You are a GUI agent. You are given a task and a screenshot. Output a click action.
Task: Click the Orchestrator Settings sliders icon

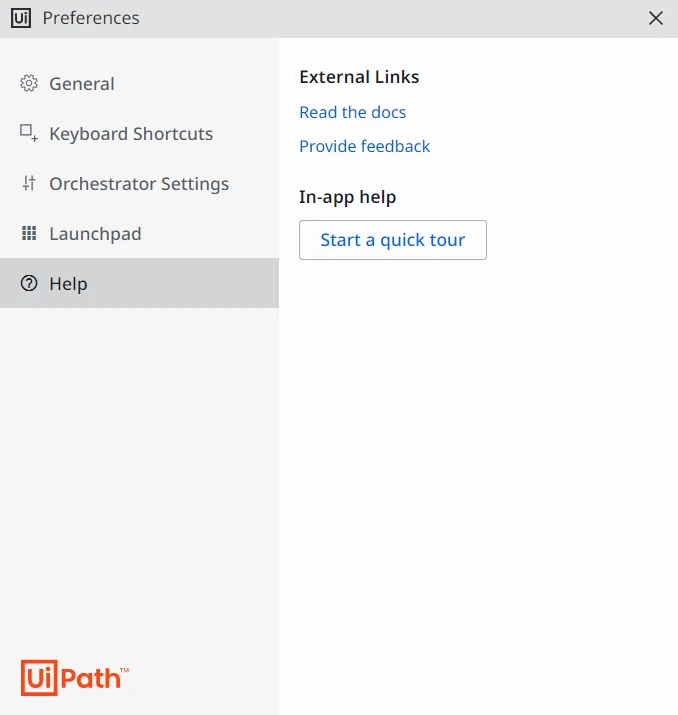(29, 183)
